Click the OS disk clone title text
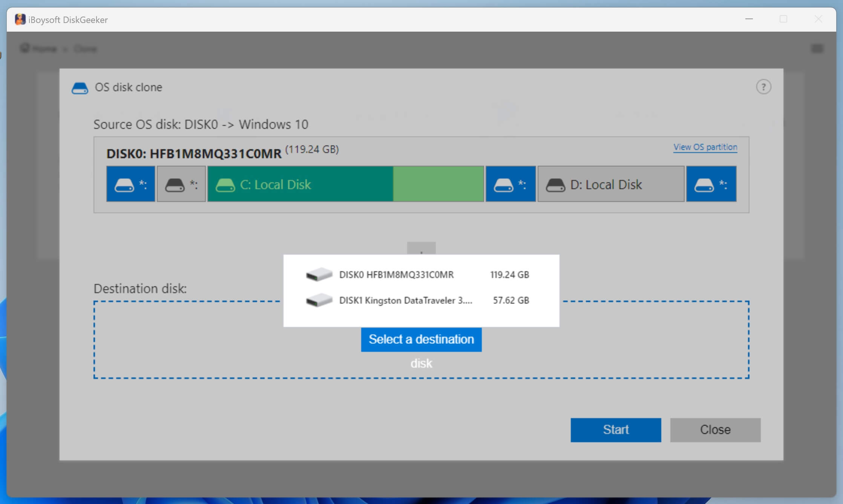843x504 pixels. pyautogui.click(x=129, y=87)
